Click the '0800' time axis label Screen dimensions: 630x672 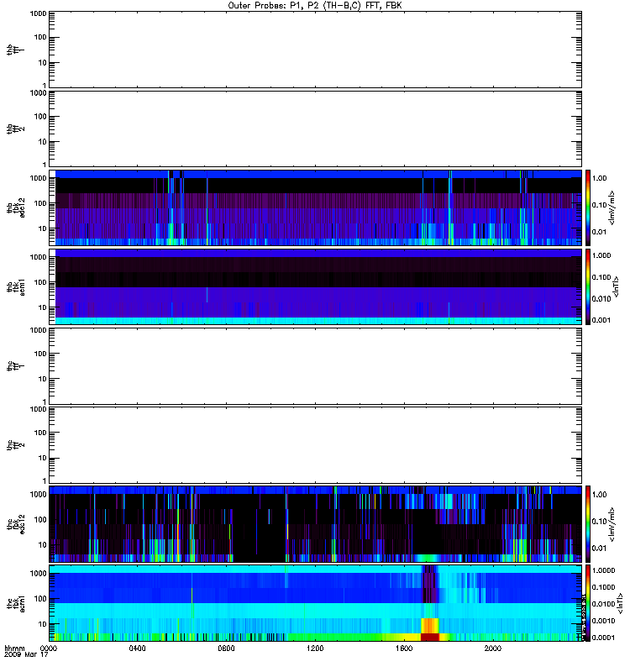coord(226,648)
